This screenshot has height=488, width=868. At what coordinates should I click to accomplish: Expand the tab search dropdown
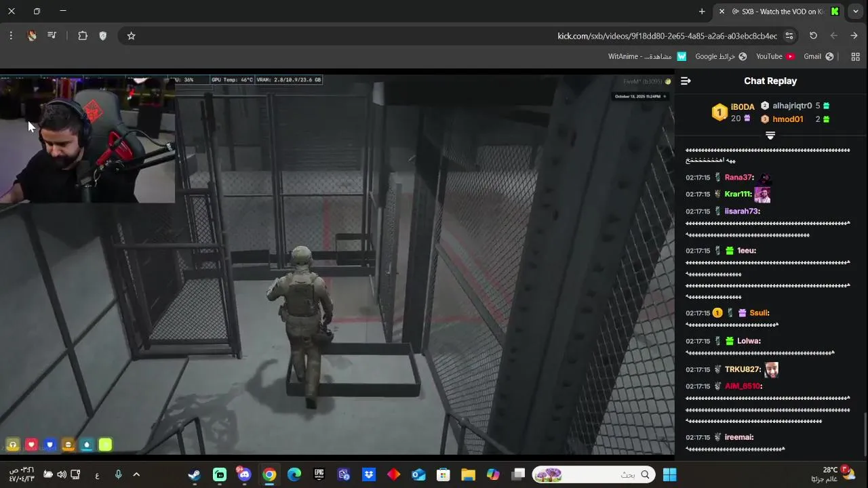(x=856, y=12)
